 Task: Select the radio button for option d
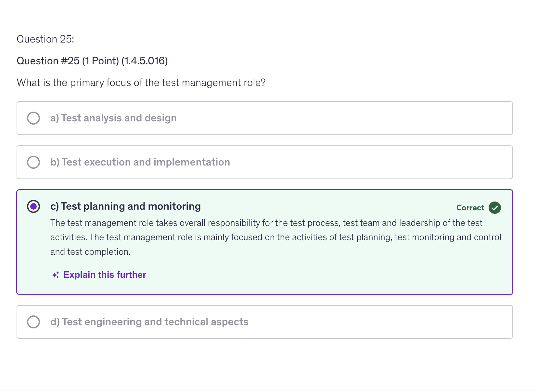(x=33, y=322)
